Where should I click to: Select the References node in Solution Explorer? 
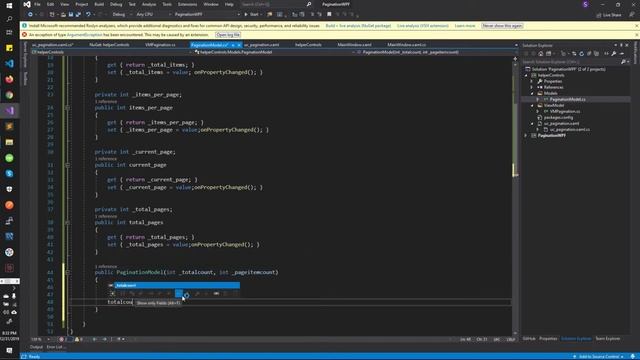point(553,87)
